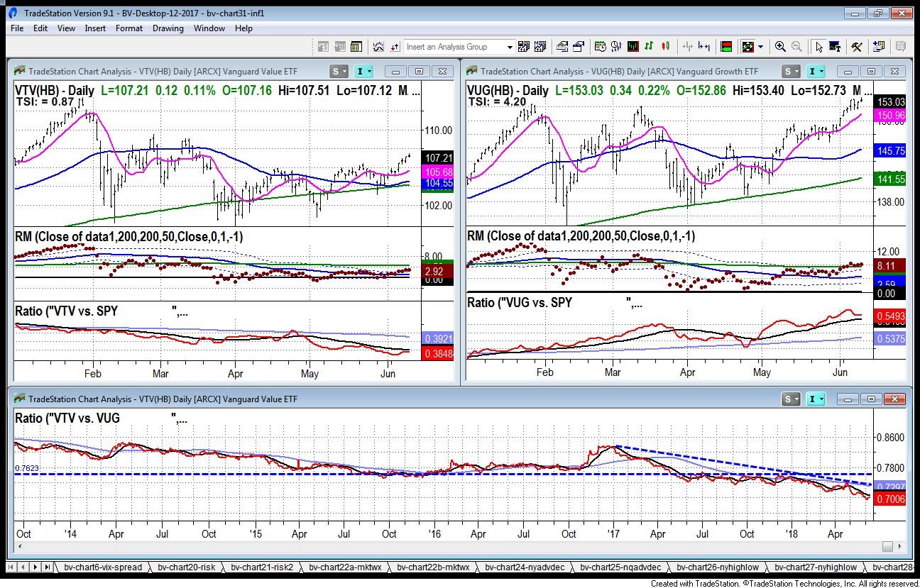Click the hammer tools icon in toolbar
Screen dimensions: 920x588
[857, 47]
